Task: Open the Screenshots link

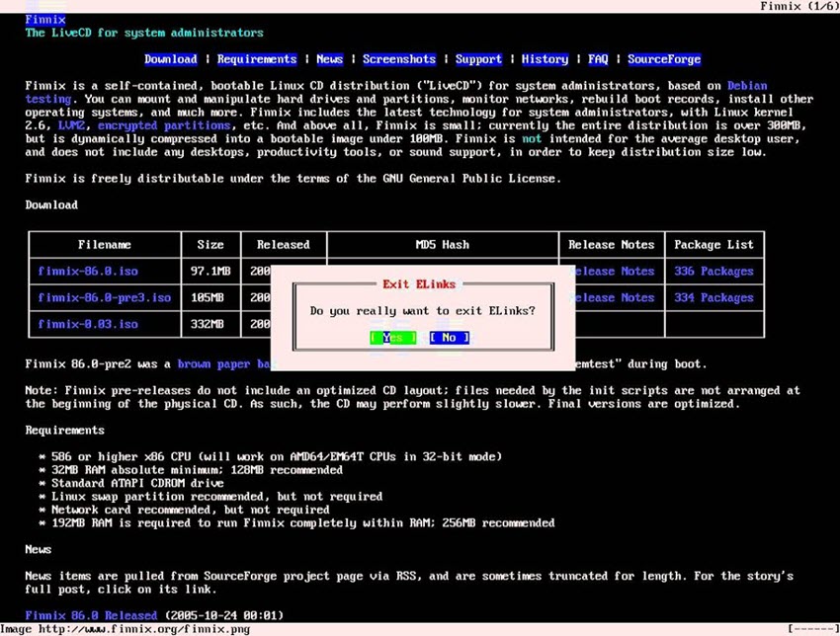Action: pyautogui.click(x=399, y=59)
